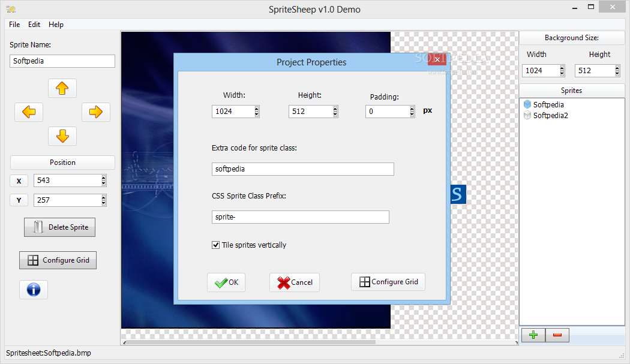The image size is (630, 364).
Task: Click CSS Sprite Class Prefix field
Action: click(300, 217)
